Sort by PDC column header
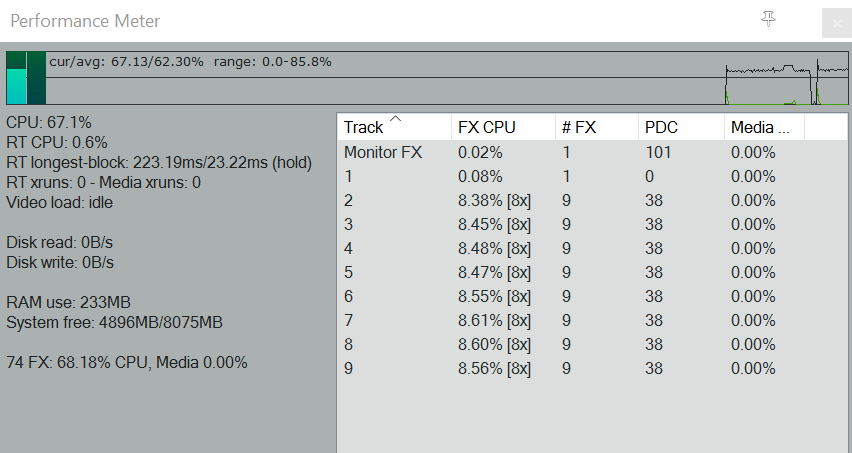Viewport: 852px width, 453px height. pos(661,127)
